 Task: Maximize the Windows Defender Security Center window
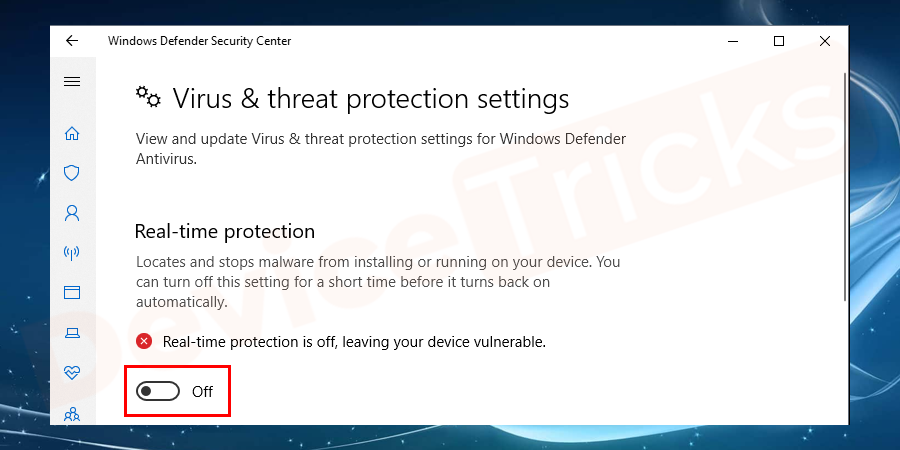779,41
